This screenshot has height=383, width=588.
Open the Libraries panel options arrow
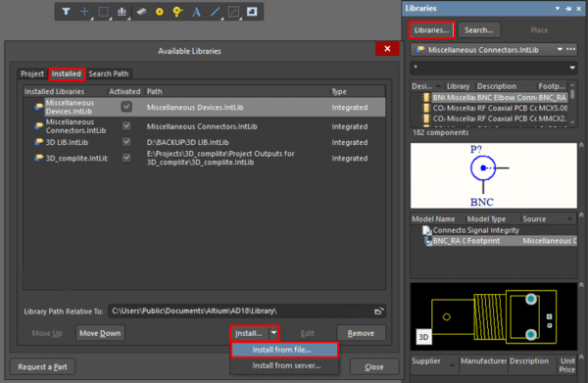coord(558,8)
